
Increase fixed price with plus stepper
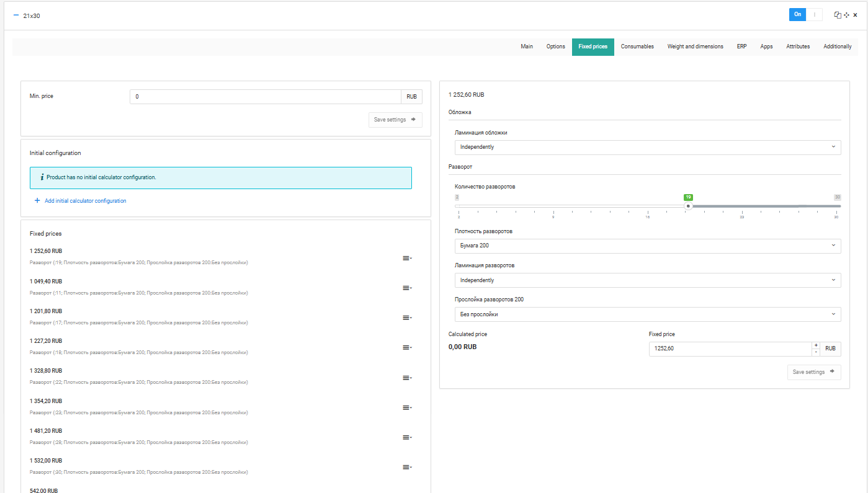coord(816,345)
